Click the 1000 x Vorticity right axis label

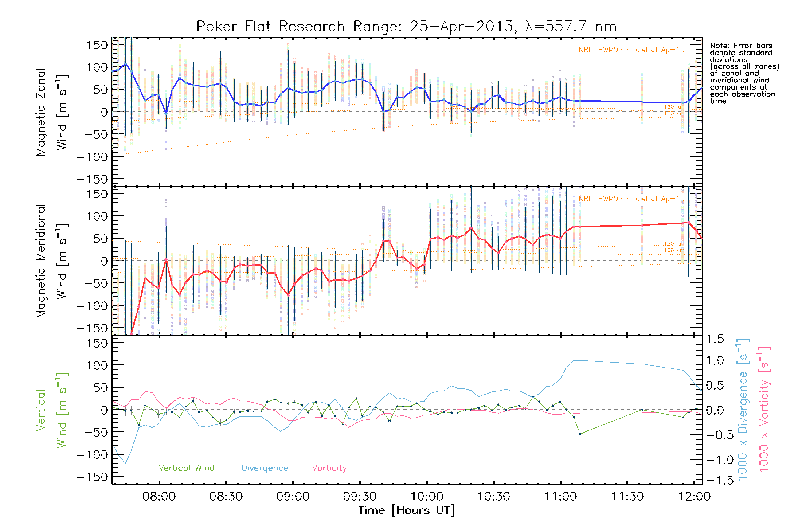click(x=764, y=410)
